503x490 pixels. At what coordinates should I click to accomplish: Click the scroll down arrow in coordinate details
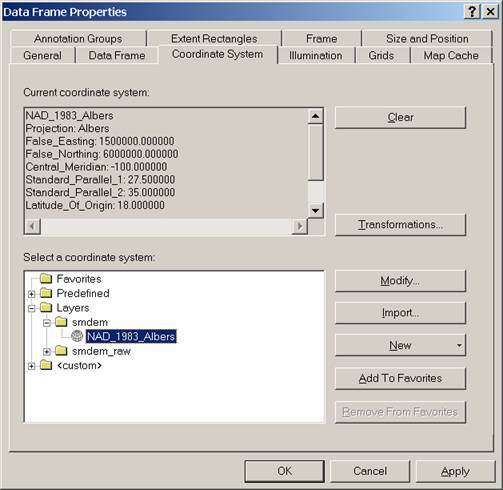[315, 210]
